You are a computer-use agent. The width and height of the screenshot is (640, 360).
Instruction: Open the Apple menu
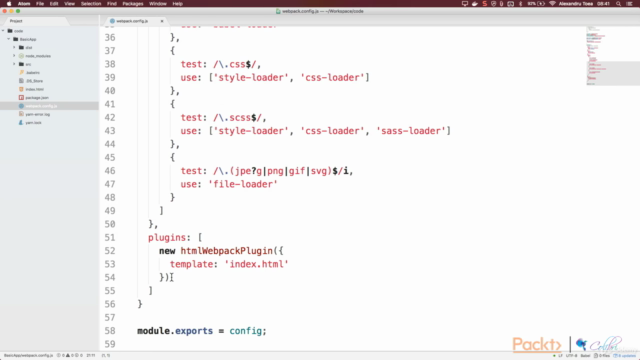pos(9,4)
